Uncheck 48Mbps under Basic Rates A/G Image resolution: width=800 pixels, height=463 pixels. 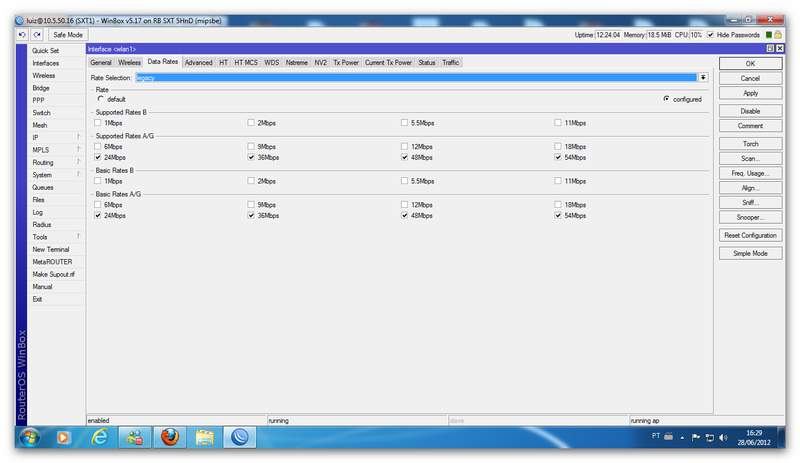[404, 216]
